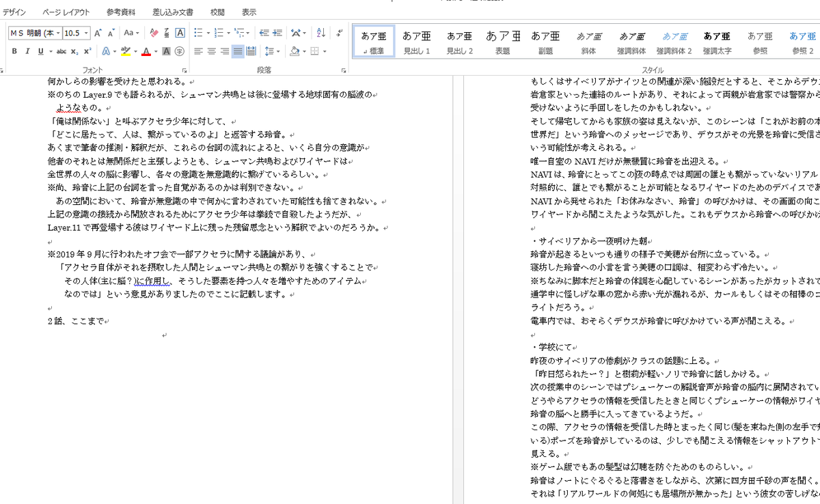This screenshot has height=504, width=820.
Task: Expand the borders dropdown arrow
Action: 324,51
